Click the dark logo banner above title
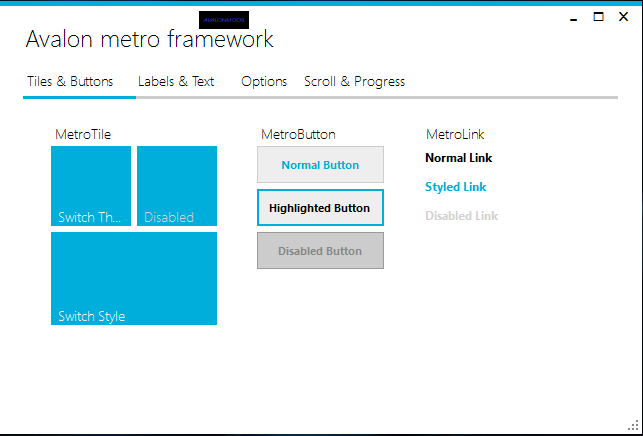Image resolution: width=643 pixels, height=436 pixels. (x=224, y=19)
